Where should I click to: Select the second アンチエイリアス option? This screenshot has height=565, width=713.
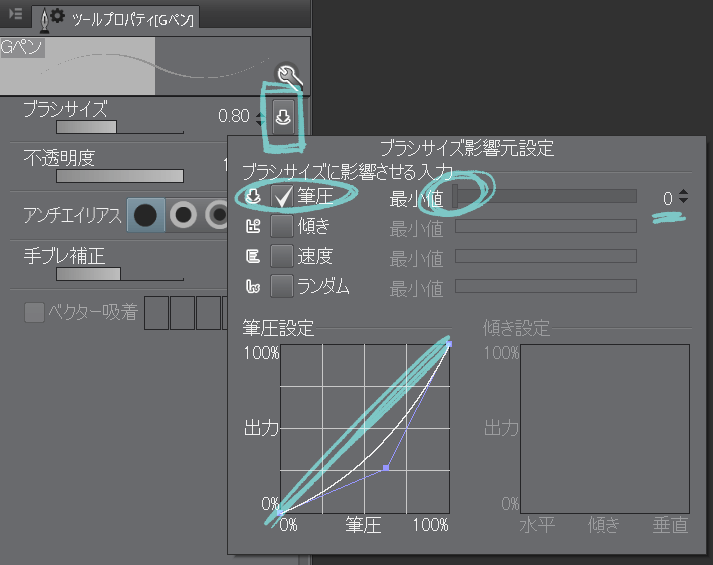(x=182, y=215)
